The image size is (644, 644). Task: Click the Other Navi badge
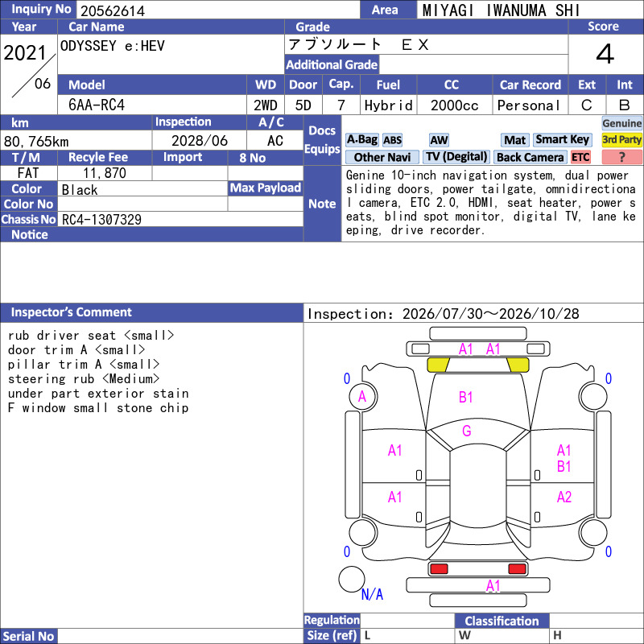382,157
